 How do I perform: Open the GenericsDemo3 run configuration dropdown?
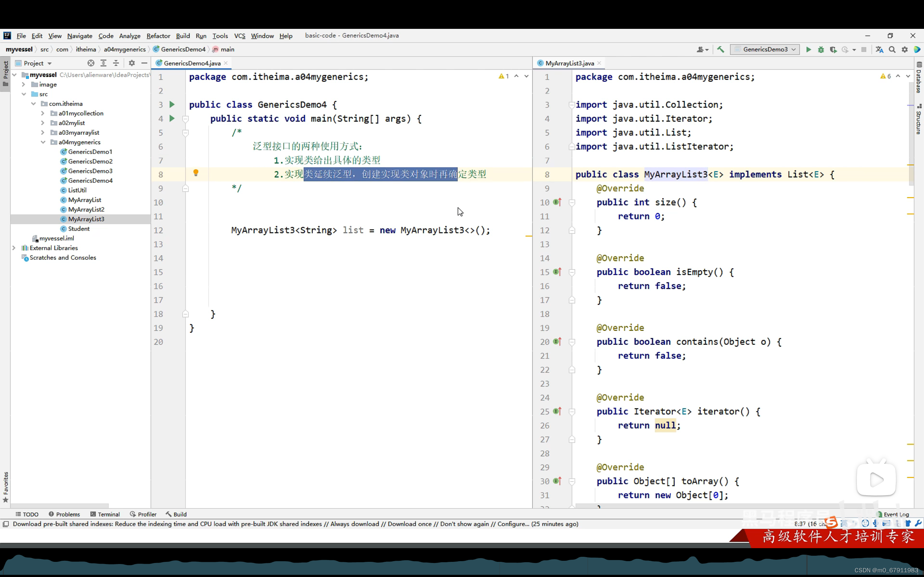pos(765,50)
